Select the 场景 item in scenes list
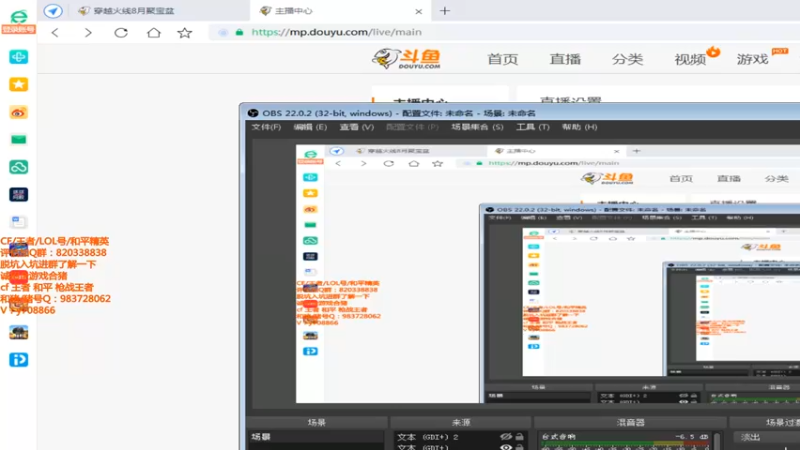800x450 pixels. coord(316,437)
